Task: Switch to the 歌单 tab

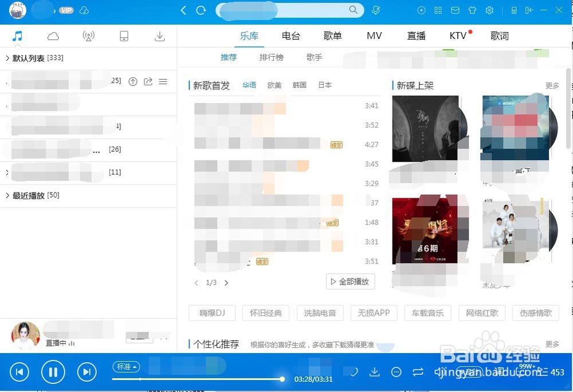Action: pyautogui.click(x=332, y=36)
